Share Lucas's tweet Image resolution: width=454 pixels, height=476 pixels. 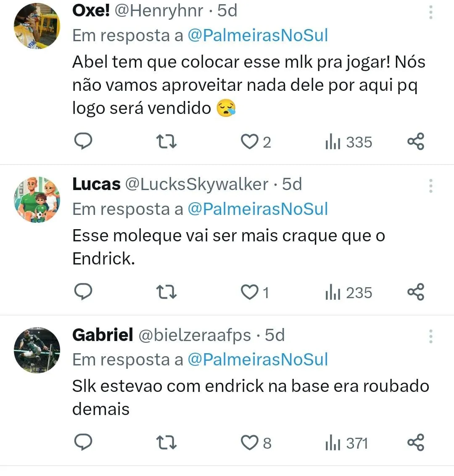[x=415, y=292]
